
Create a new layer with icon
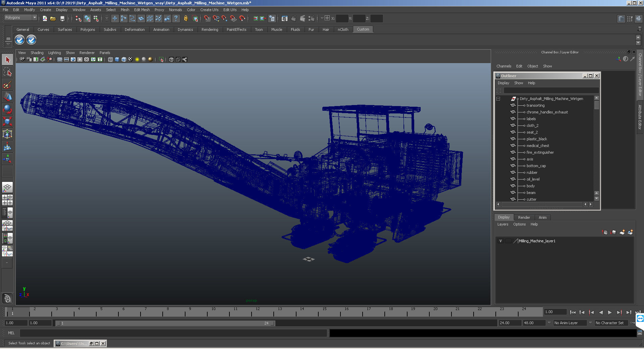(x=622, y=232)
